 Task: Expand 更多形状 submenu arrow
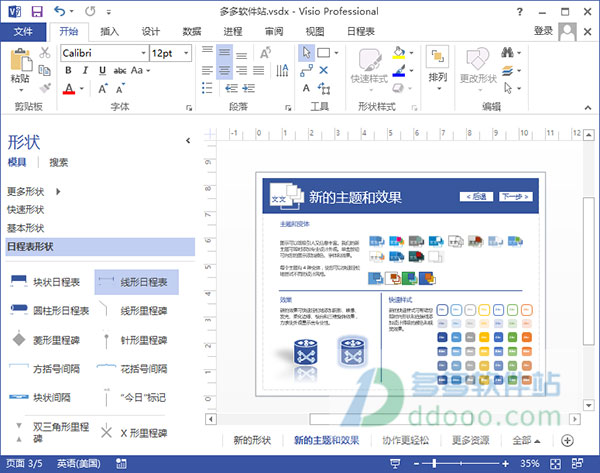pyautogui.click(x=58, y=191)
